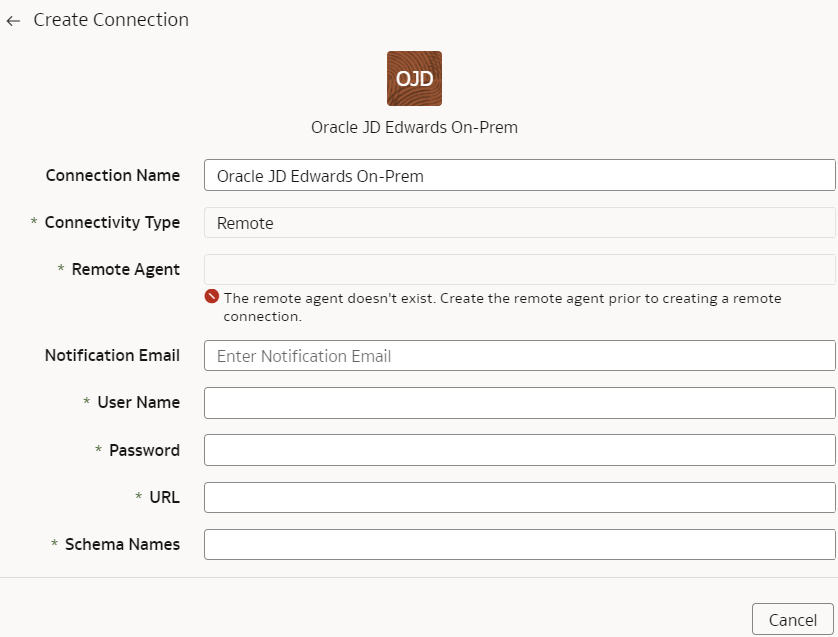Click into the User Name input box

[x=519, y=403]
